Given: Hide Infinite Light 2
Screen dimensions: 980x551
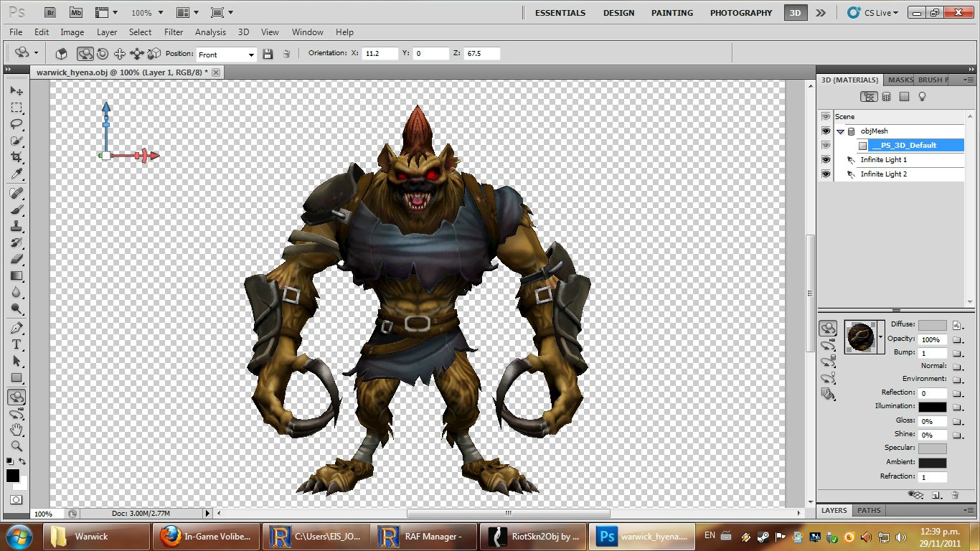Looking at the screenshot, I should click(x=826, y=174).
